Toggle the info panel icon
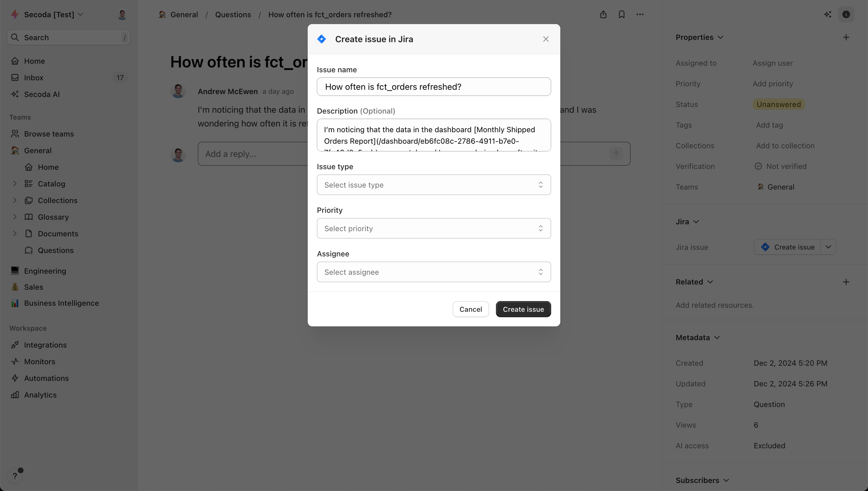The image size is (868, 491). click(x=846, y=14)
